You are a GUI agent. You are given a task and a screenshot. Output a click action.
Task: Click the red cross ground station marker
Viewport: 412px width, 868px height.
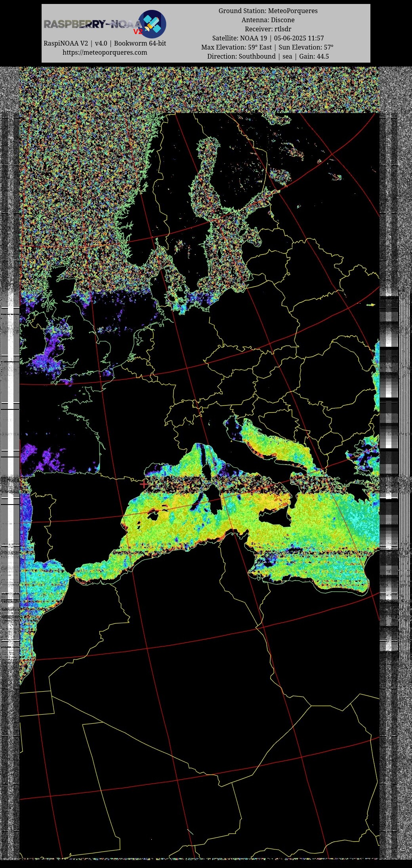point(144,484)
